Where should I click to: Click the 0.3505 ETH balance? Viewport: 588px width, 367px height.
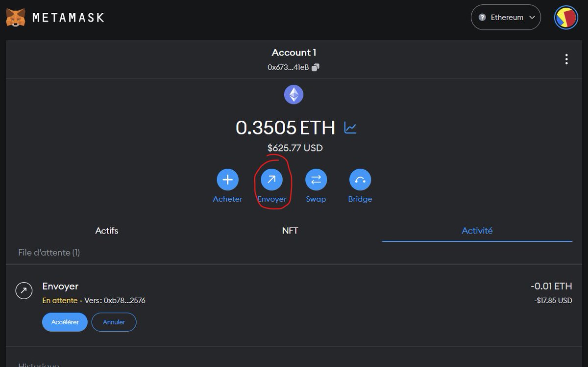coord(285,128)
